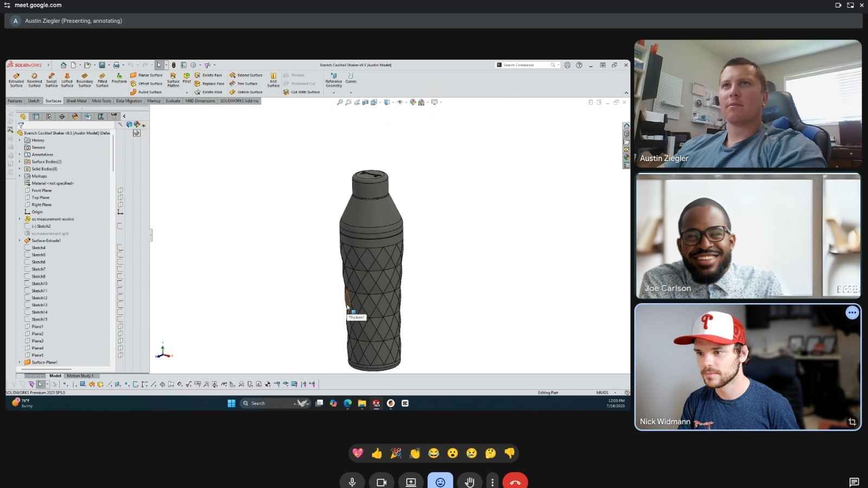Choose Planar Surface command
Viewport: 868px width, 488px height.
pos(146,75)
